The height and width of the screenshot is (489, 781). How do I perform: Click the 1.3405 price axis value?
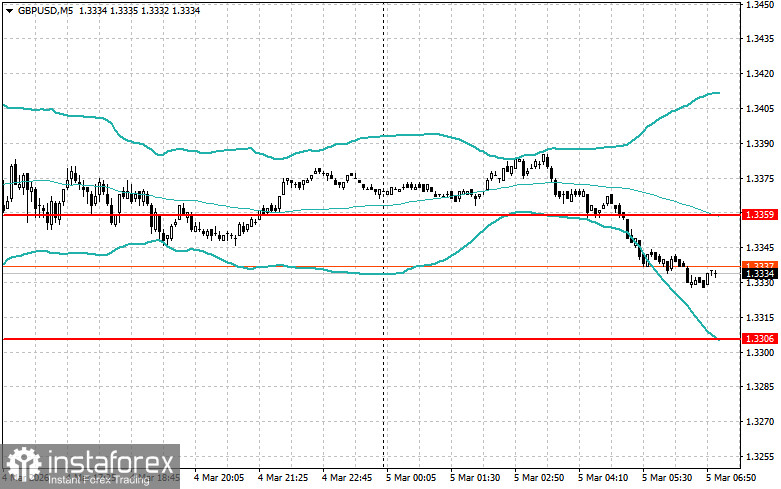[x=760, y=109]
